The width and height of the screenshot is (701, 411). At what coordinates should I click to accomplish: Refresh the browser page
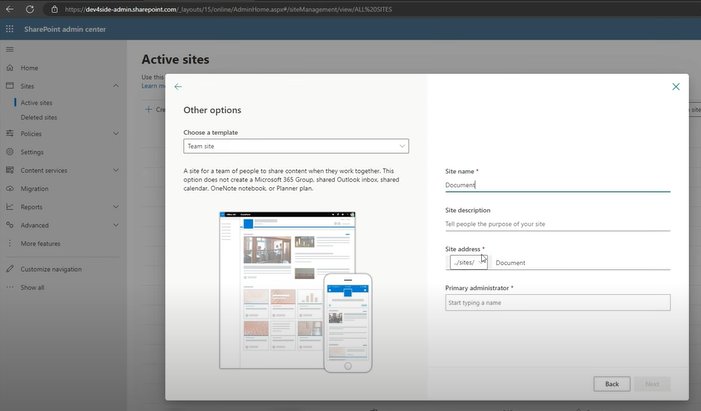point(29,8)
